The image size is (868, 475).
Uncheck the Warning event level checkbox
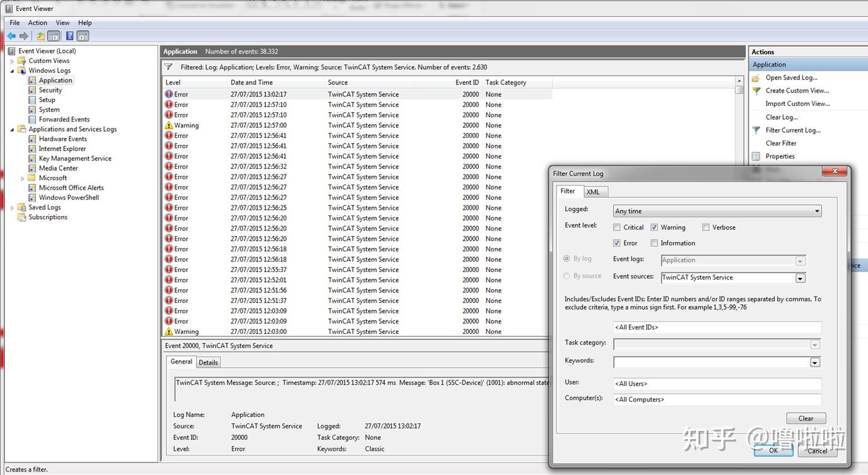(x=656, y=227)
